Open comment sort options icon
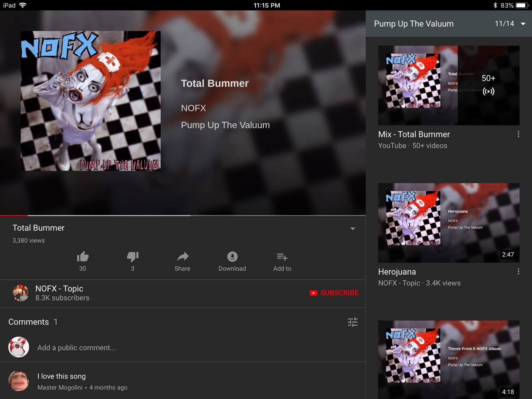532x399 pixels. pyautogui.click(x=353, y=322)
